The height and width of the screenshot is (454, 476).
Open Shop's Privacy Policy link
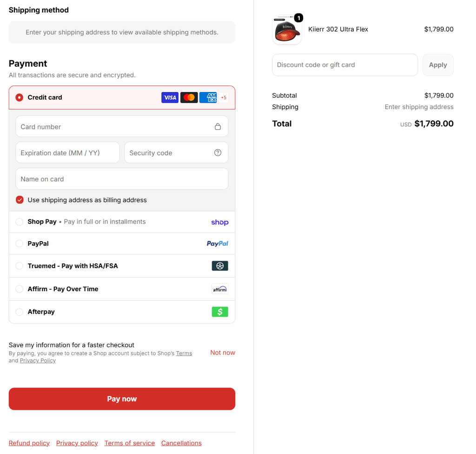point(38,361)
